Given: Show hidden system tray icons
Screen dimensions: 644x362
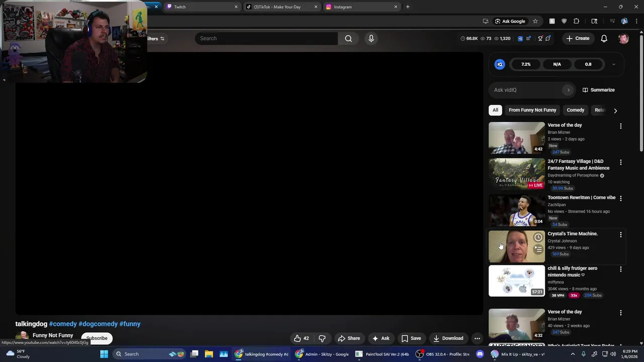Looking at the screenshot, I should pos(573,354).
